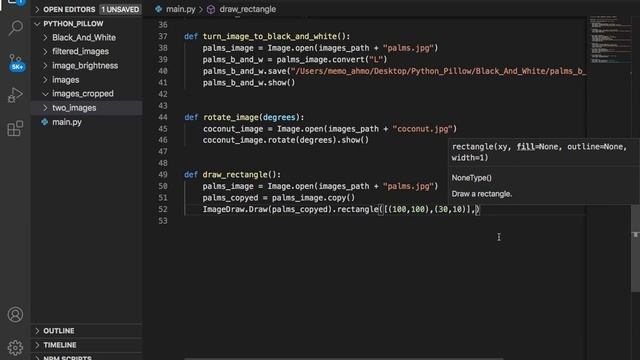The image size is (640, 360).
Task: Click the function symbol icon before draw_rectangle breadcrumb
Action: pos(211,9)
